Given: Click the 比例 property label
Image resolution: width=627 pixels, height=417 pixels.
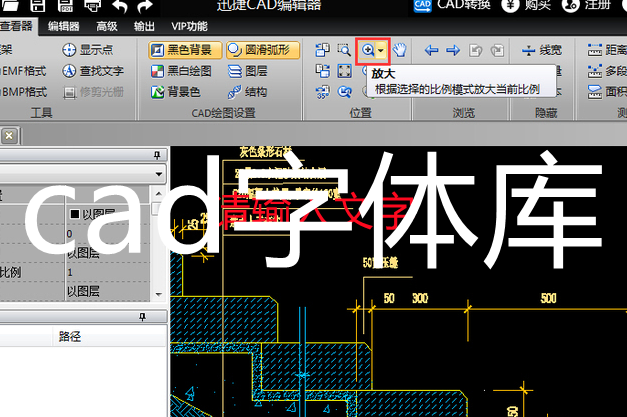Looking at the screenshot, I should [11, 272].
